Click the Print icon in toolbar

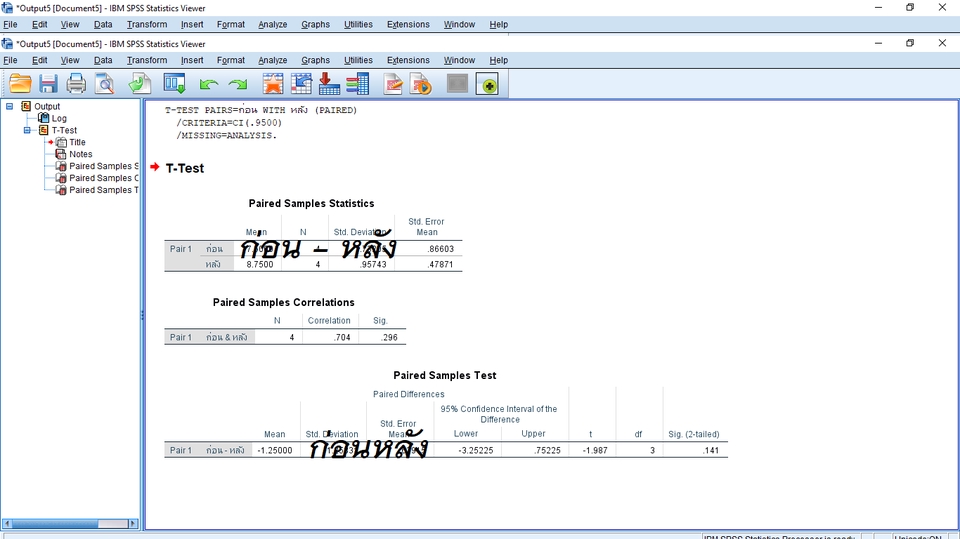(76, 85)
